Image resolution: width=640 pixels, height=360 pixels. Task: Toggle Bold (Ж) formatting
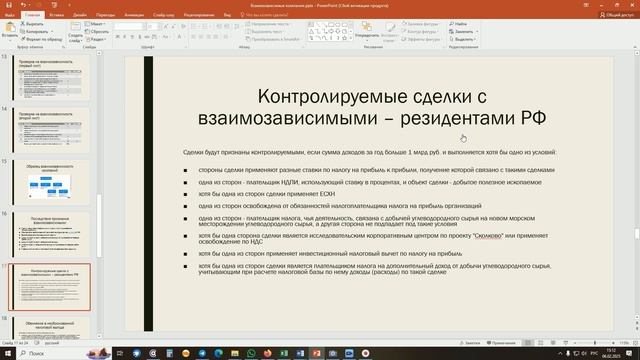point(118,37)
